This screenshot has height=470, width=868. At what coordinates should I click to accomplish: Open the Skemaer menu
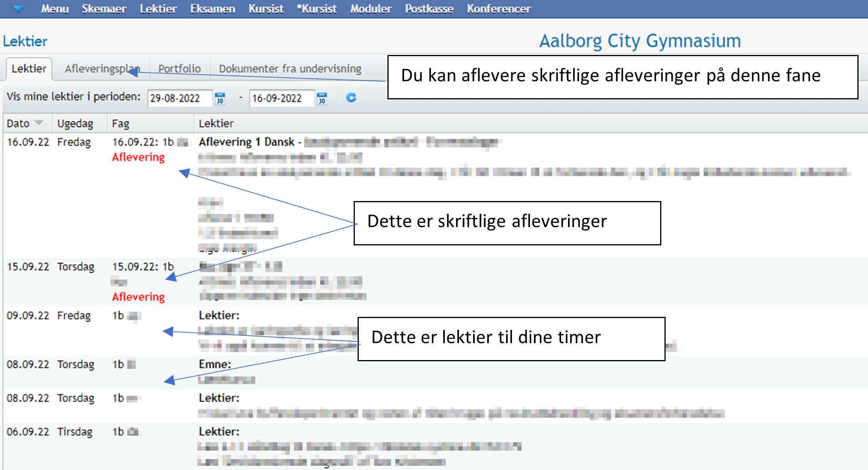click(104, 9)
